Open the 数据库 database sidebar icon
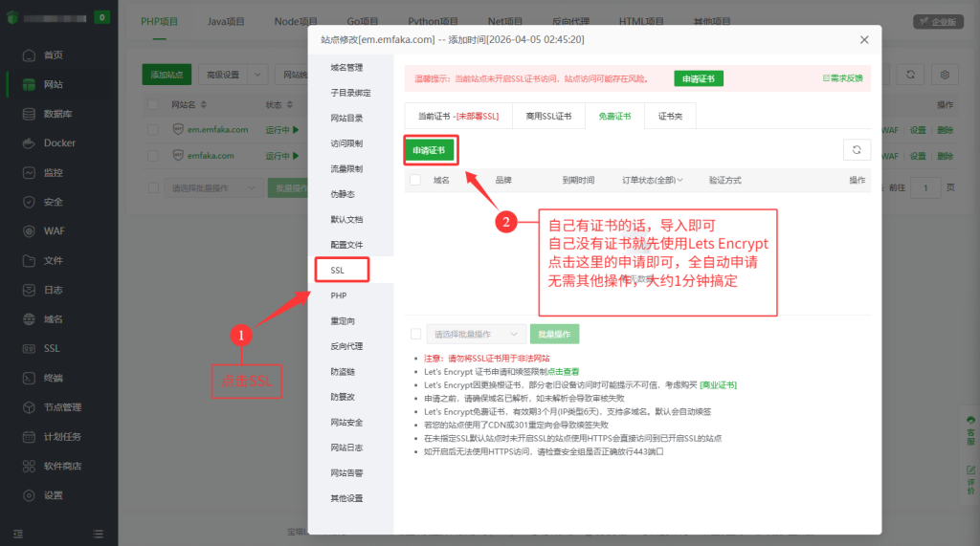This screenshot has width=980, height=546. (x=29, y=114)
